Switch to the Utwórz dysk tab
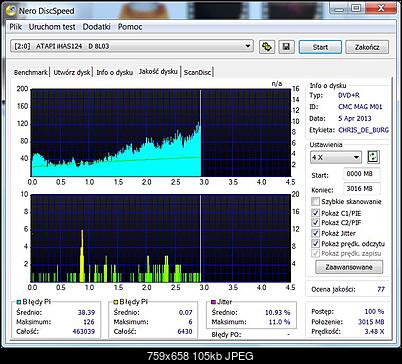Screen dimensions: 402x364 point(72,72)
